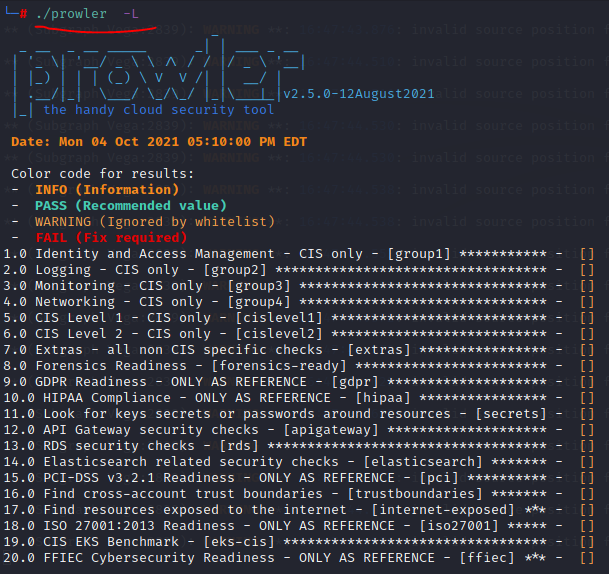This screenshot has width=609, height=574.
Task: Select 'Color code for results:' heading
Action: (103, 174)
